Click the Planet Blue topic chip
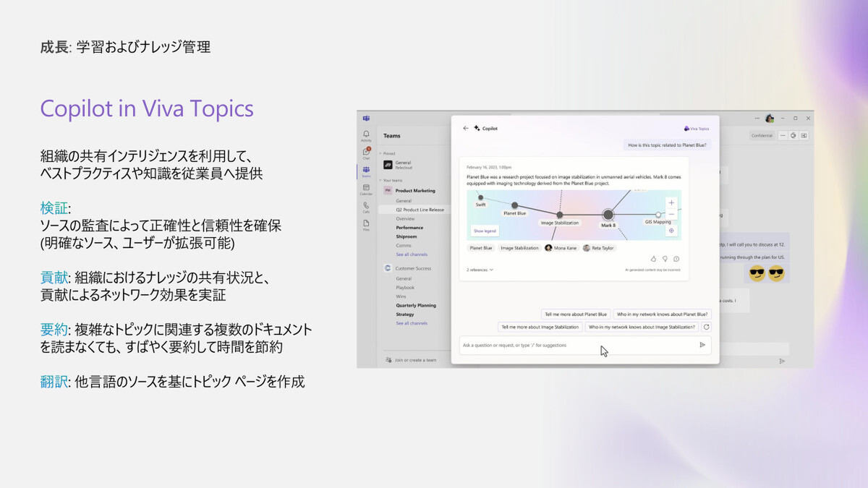 [481, 248]
